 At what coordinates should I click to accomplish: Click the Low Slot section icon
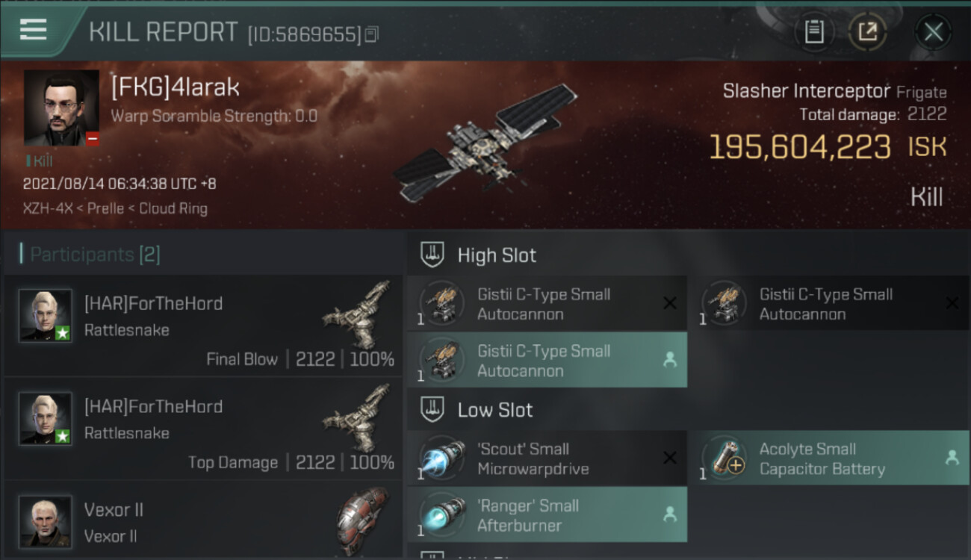tap(433, 409)
